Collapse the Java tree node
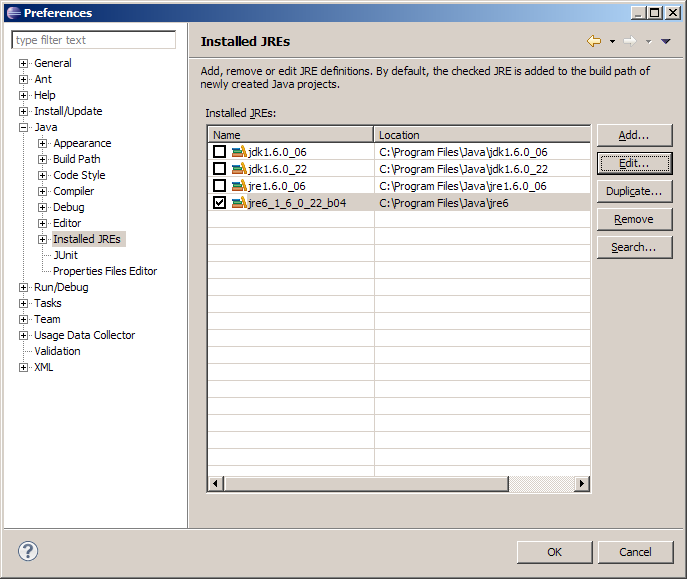 tap(23, 127)
